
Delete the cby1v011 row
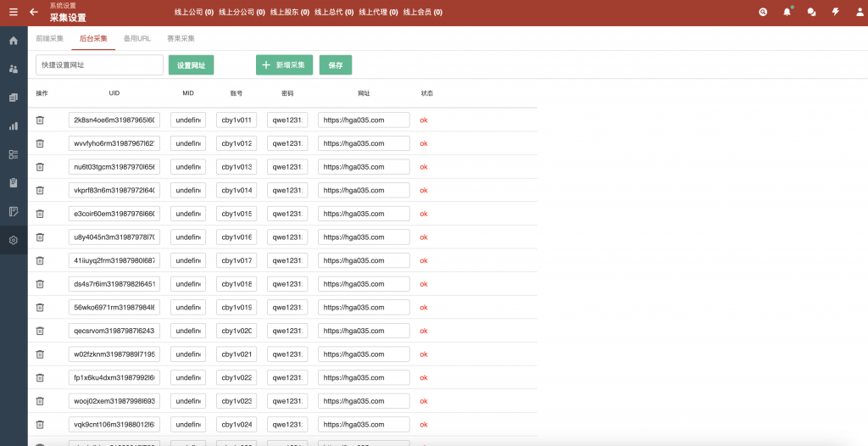(40, 120)
